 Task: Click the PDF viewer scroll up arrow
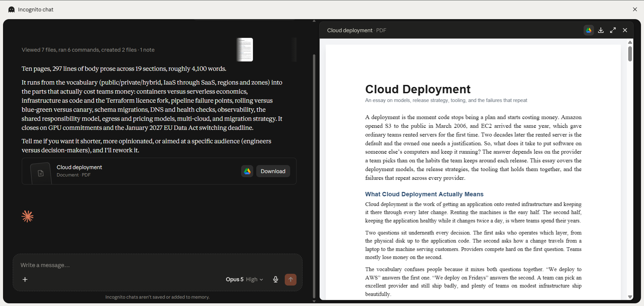(x=630, y=42)
